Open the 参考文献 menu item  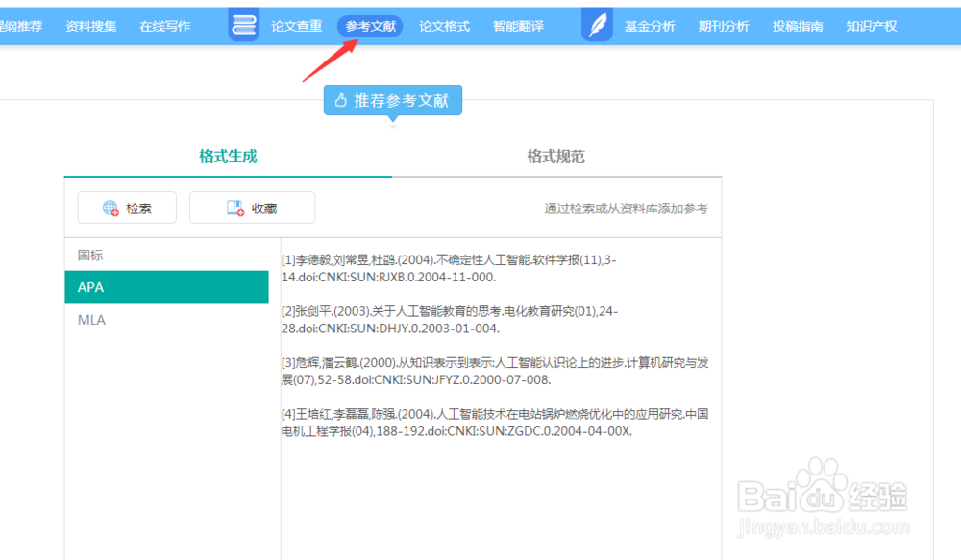(370, 26)
